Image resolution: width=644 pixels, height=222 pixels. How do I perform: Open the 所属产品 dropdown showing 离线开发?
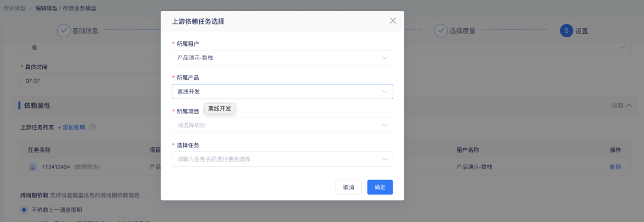click(282, 91)
